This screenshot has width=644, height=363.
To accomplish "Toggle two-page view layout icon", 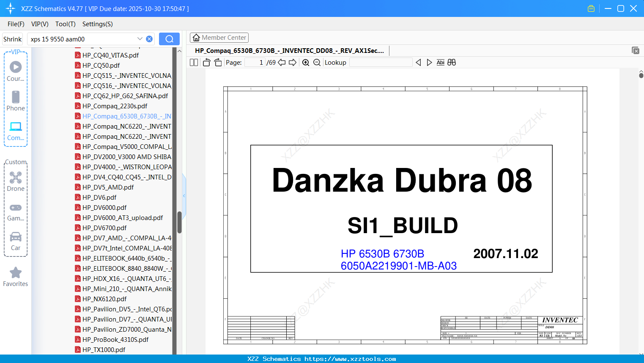I will point(194,63).
